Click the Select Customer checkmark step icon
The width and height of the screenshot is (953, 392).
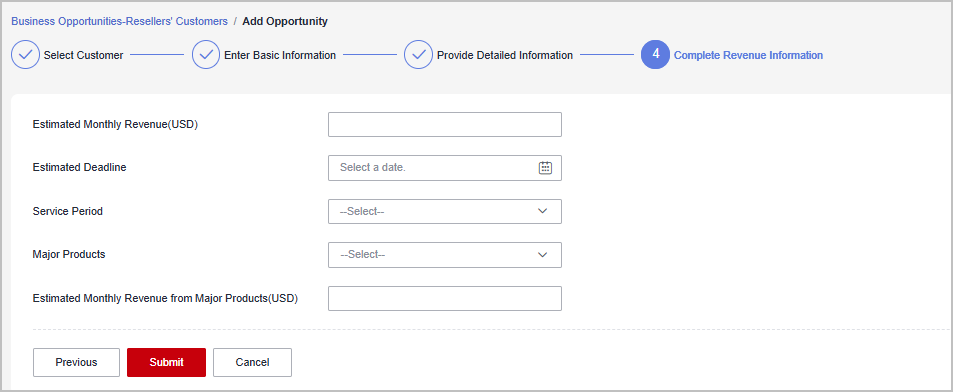point(26,55)
